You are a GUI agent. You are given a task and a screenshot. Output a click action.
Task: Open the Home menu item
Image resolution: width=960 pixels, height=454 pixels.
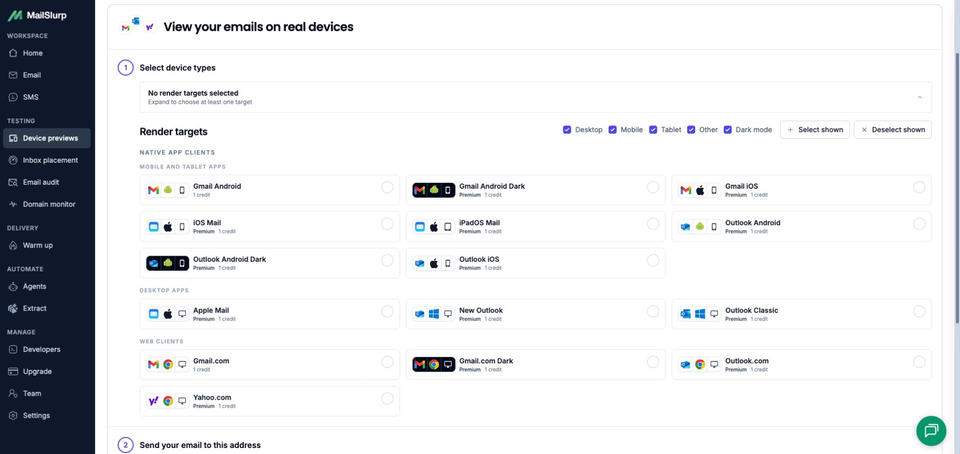[x=47, y=53]
